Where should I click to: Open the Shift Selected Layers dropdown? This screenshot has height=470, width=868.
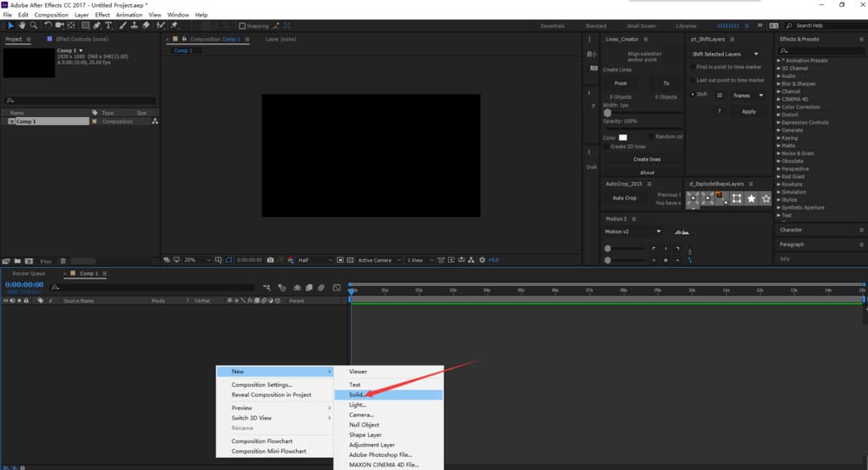(x=726, y=54)
